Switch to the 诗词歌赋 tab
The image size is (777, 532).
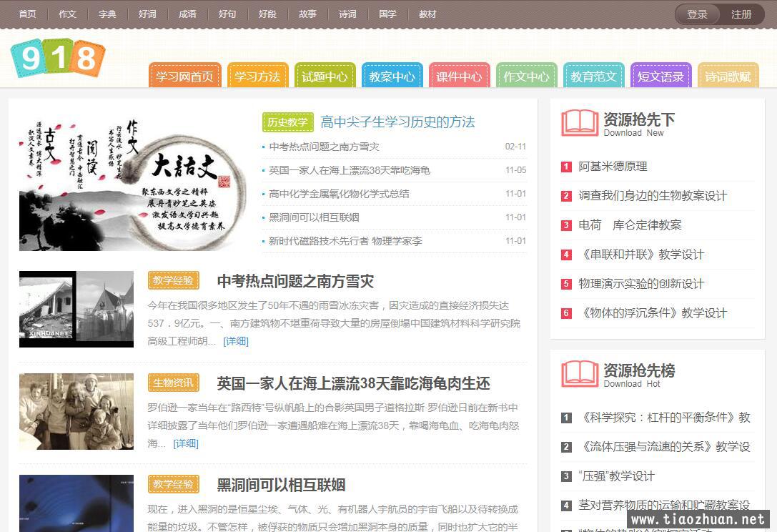click(728, 76)
